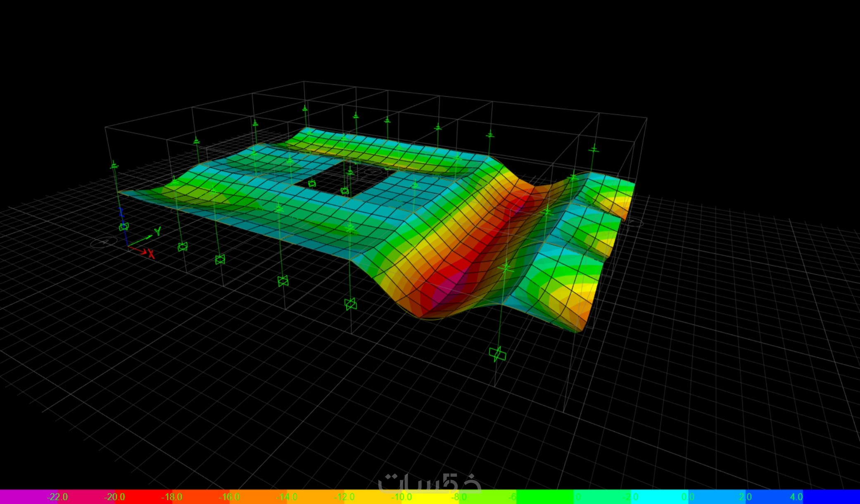Click the 4.0 blue legend value

[x=796, y=497]
